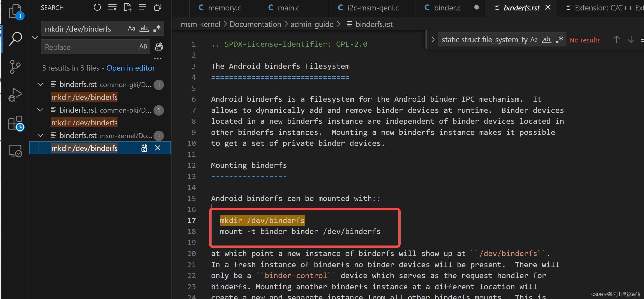This screenshot has width=644, height=299.
Task: Collapse the msm-kernel binderfs.rst result group
Action: [x=40, y=136]
